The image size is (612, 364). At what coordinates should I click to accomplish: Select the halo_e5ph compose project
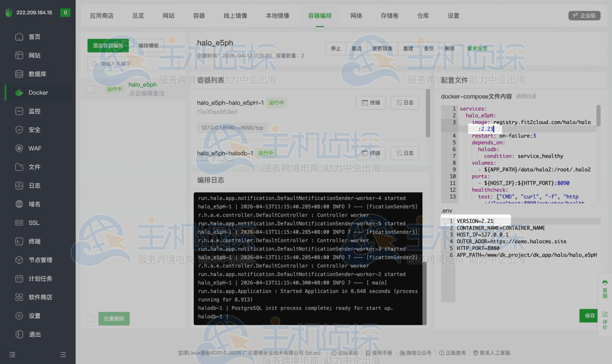143,85
